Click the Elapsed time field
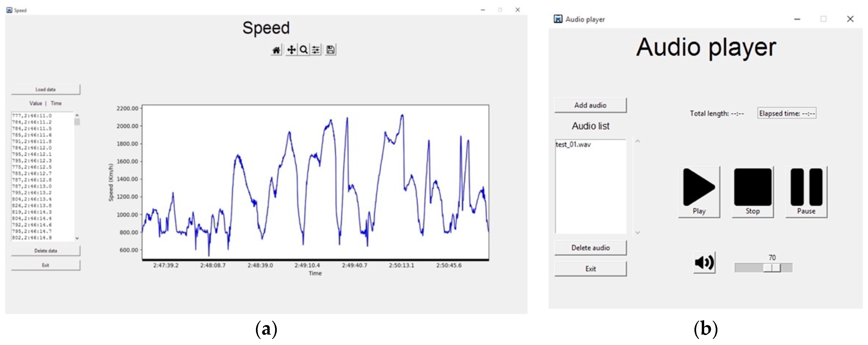 [x=787, y=113]
